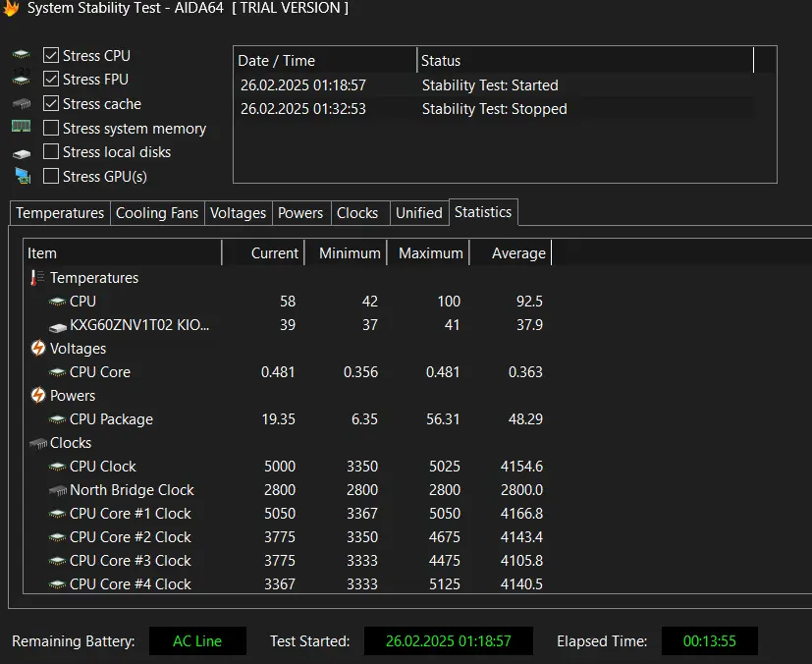
Task: Click the lightning icon of Powers group
Action: pos(38,395)
